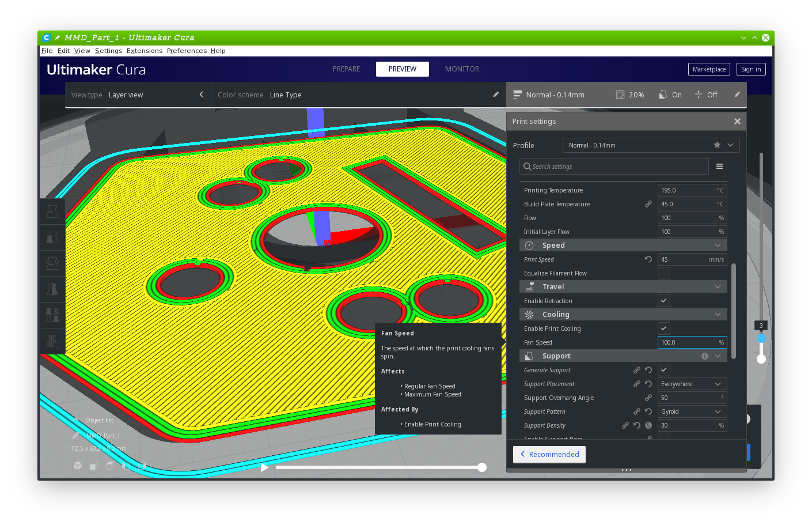The height and width of the screenshot is (525, 812).
Task: Open the Marketplace button
Action: click(709, 69)
